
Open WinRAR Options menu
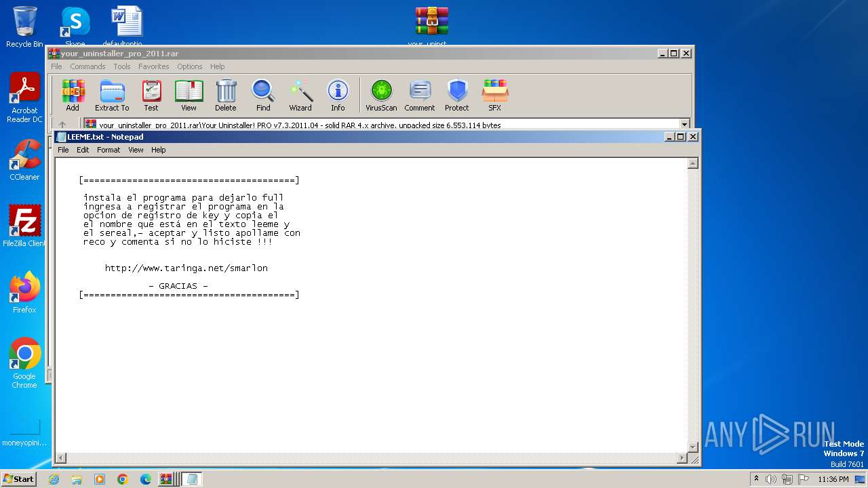point(190,66)
